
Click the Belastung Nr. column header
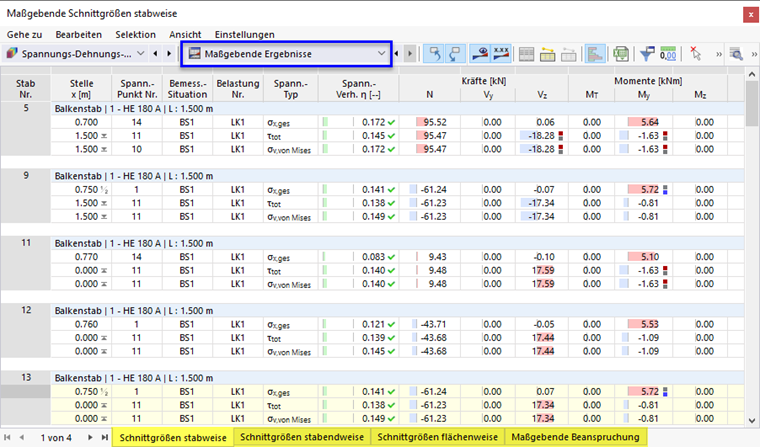(x=238, y=88)
